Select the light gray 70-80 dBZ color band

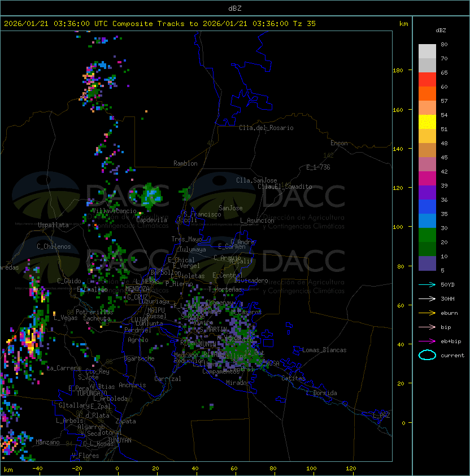[427, 51]
